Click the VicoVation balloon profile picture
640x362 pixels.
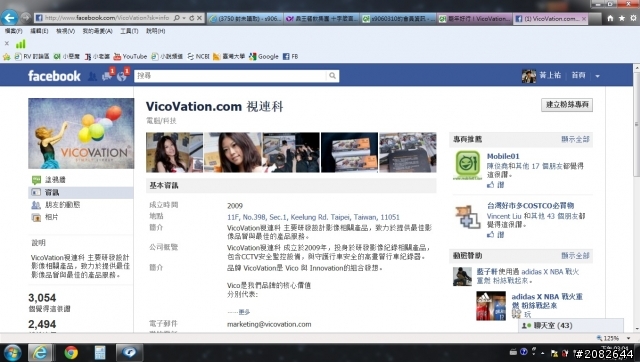(x=81, y=133)
